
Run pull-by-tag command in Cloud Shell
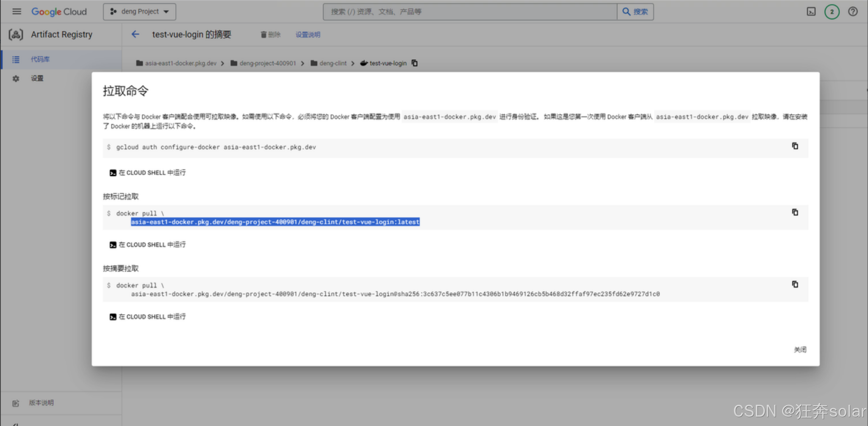click(147, 245)
